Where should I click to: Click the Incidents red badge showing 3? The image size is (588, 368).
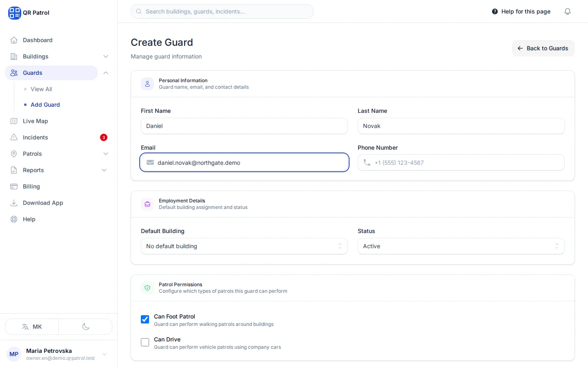pos(104,137)
